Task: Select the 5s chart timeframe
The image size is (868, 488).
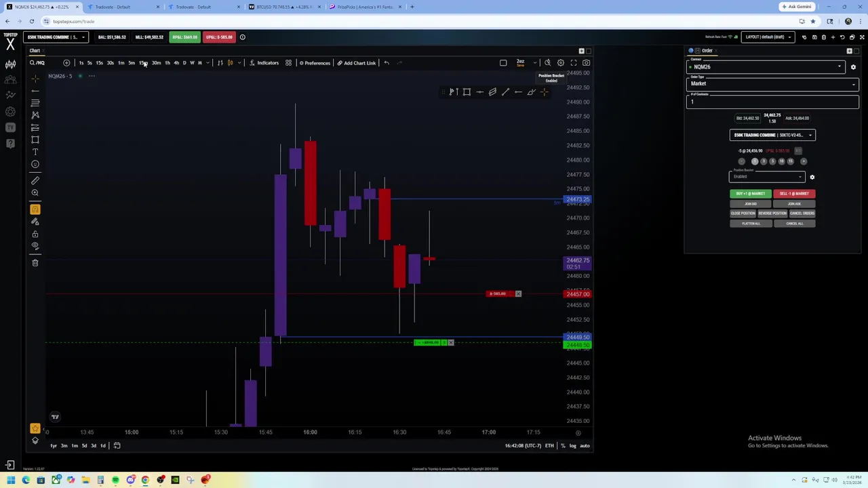Action: click(90, 63)
